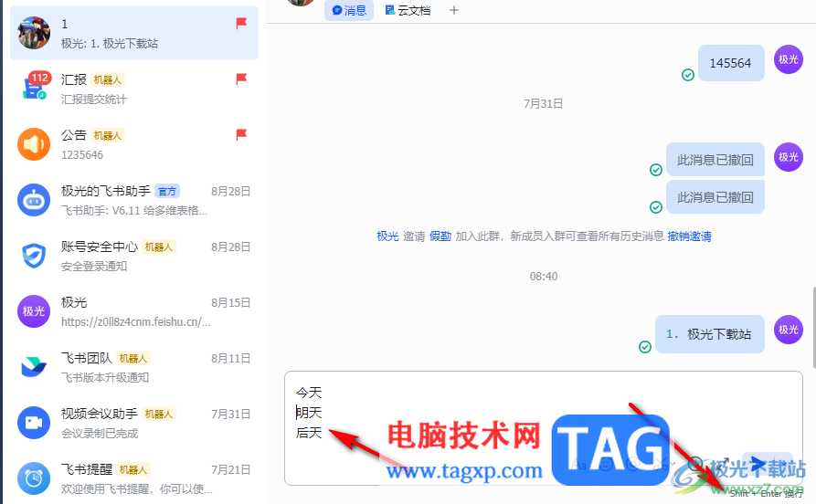Click the 8月11日 date on 飞书团队 chat

point(230,358)
